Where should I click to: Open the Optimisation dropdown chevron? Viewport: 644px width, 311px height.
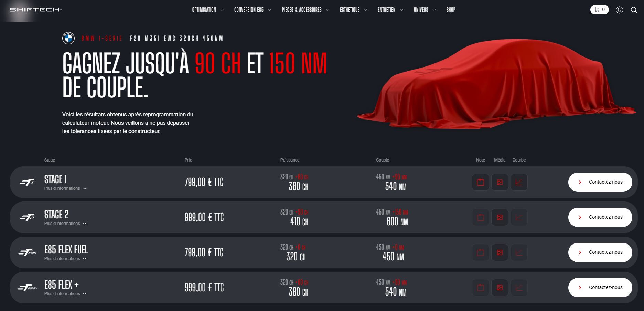coord(222,10)
